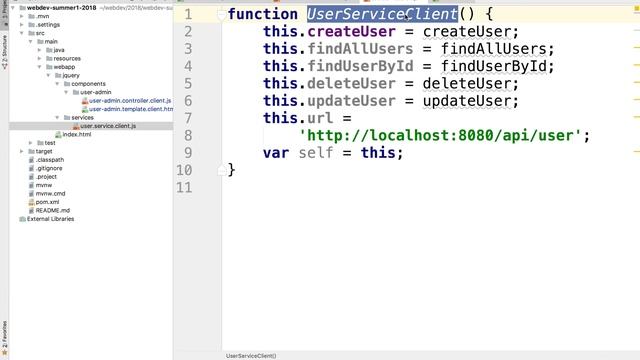
Task: Collapse the components folder arrow
Action: tap(58, 84)
